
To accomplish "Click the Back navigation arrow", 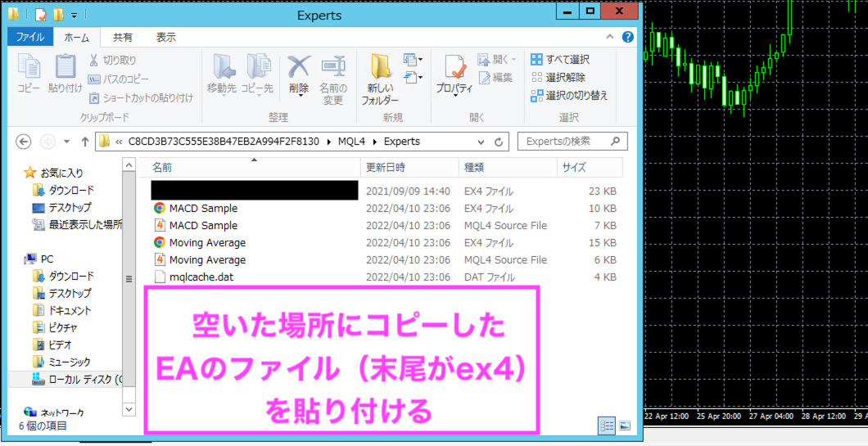I will coord(23,141).
